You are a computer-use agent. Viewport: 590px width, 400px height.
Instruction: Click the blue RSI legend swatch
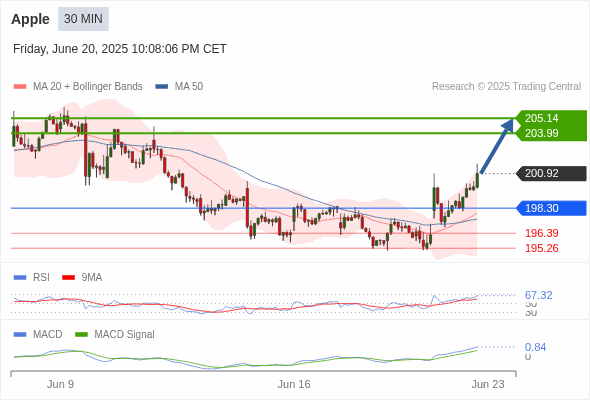20,278
